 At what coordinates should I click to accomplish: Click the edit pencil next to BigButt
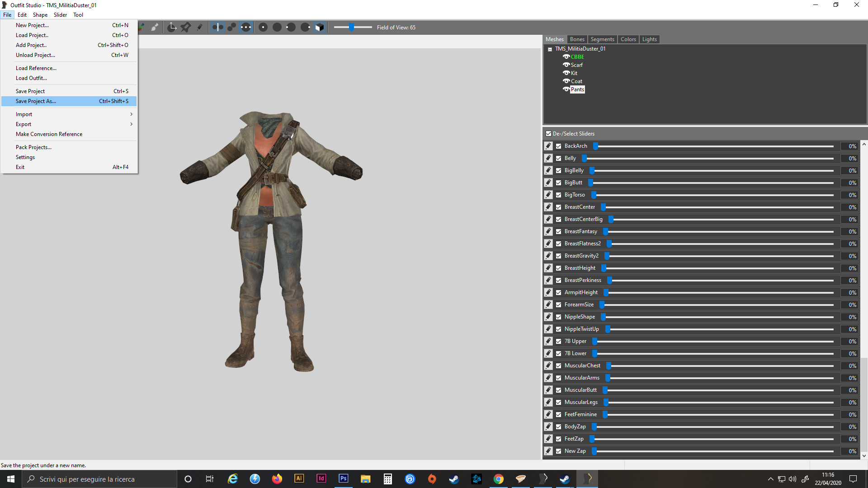(x=548, y=183)
